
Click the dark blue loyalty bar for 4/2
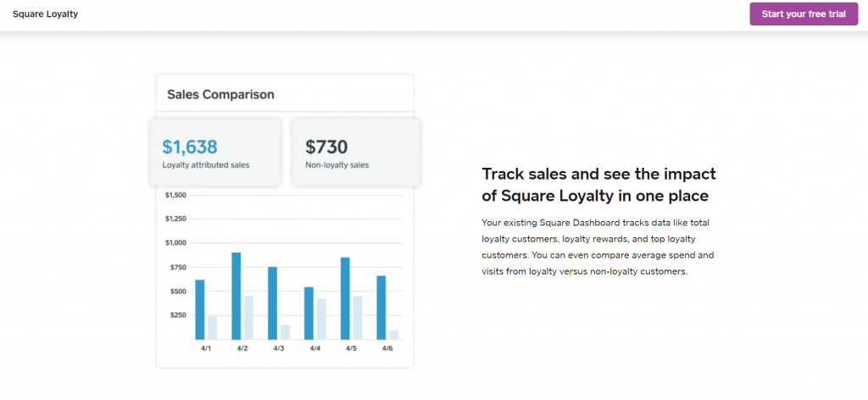click(236, 296)
